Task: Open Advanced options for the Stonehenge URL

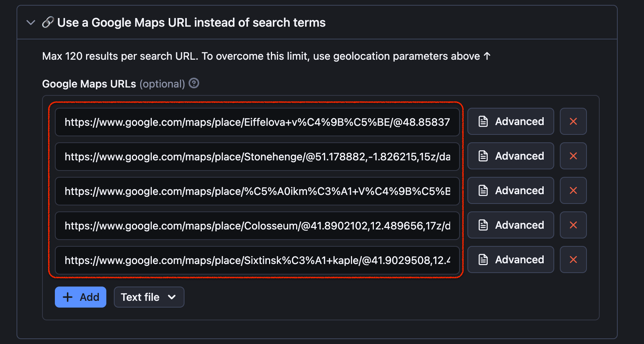Action: tap(510, 156)
